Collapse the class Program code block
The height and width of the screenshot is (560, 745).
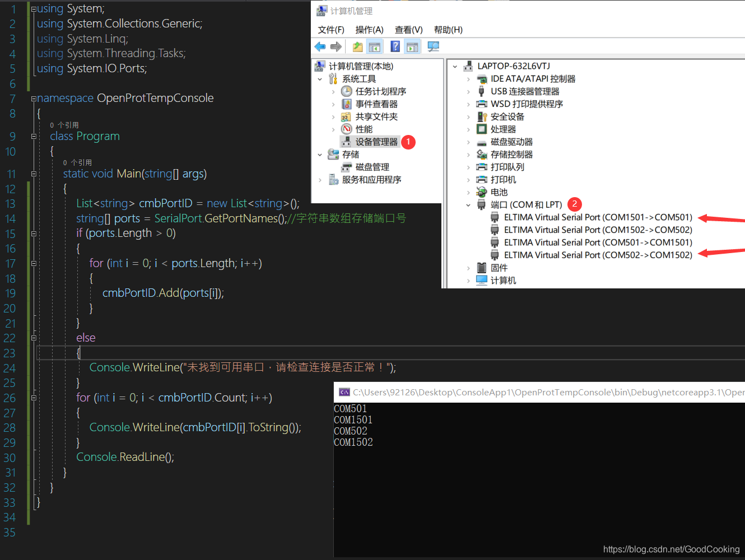click(x=34, y=137)
